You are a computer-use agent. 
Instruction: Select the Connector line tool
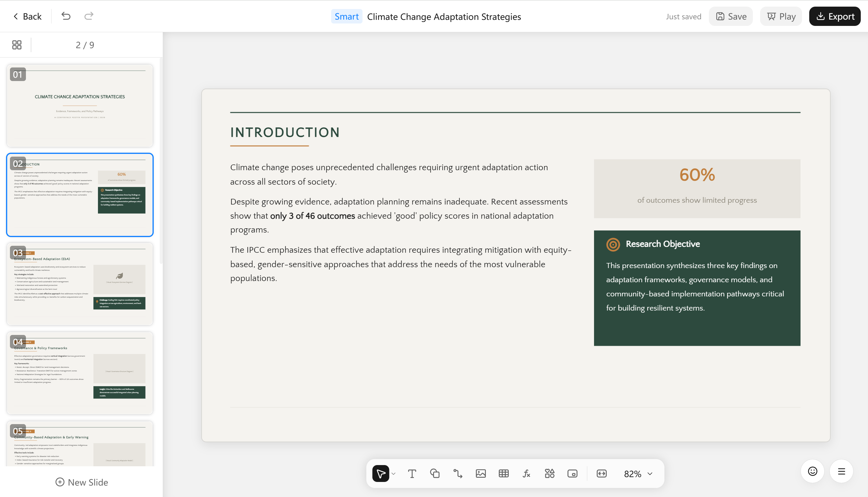point(458,474)
